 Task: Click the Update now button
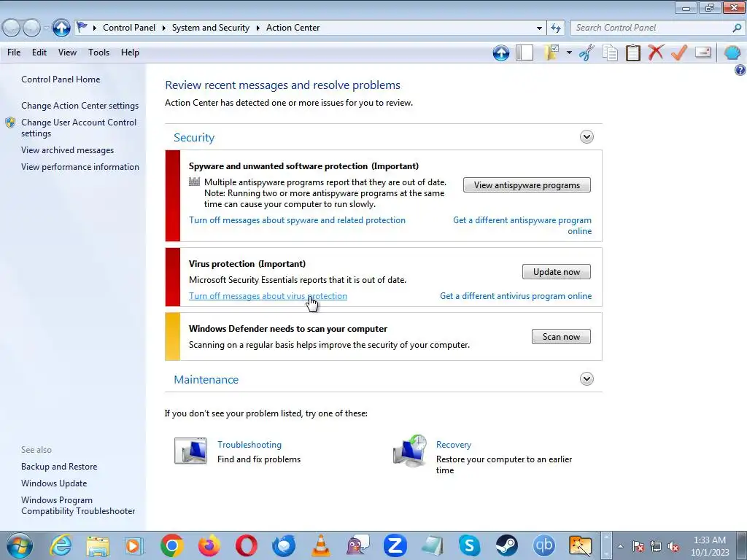click(x=557, y=272)
